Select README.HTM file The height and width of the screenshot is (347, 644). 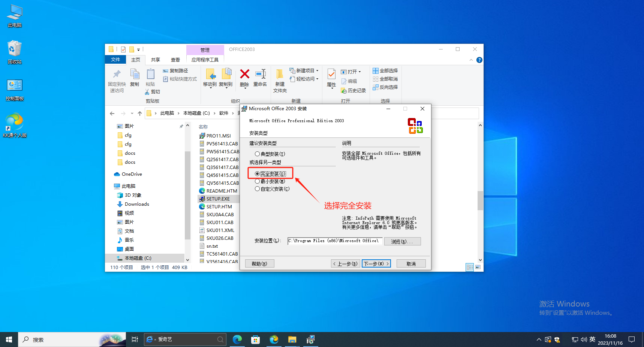point(222,191)
